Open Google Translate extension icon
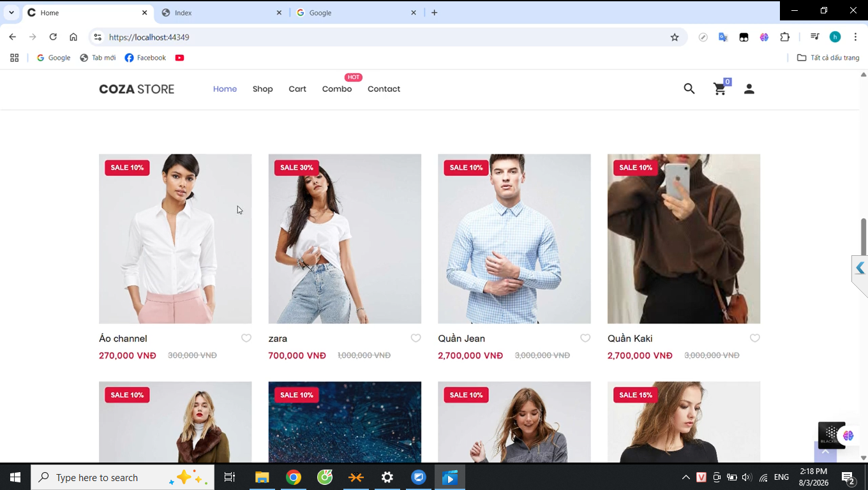868x490 pixels. [723, 37]
